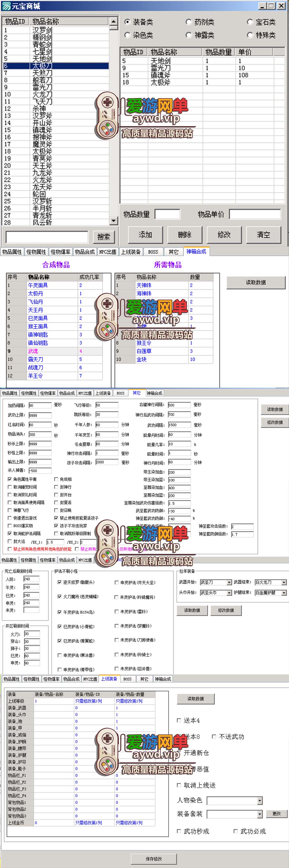Enable the 免观相 checkbox

click(56, 479)
